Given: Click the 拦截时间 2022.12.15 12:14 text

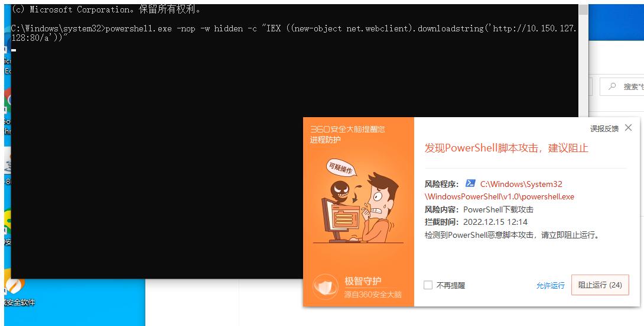Looking at the screenshot, I should coord(476,222).
